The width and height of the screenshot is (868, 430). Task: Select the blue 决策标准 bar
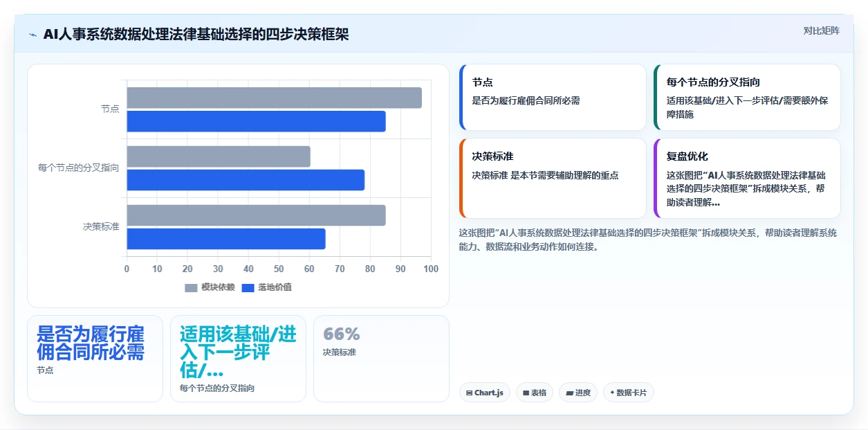pos(226,239)
